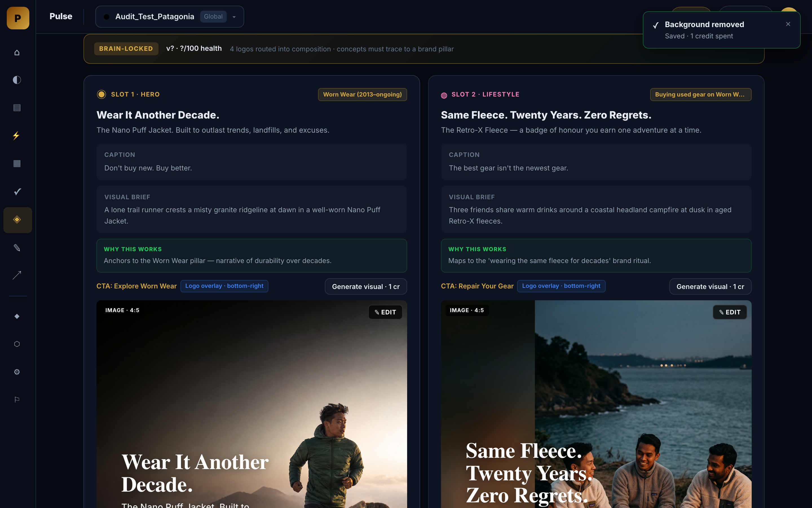The image size is (812, 508).
Task: Click the Nano Puff Jacket subheadline
Action: (213, 130)
